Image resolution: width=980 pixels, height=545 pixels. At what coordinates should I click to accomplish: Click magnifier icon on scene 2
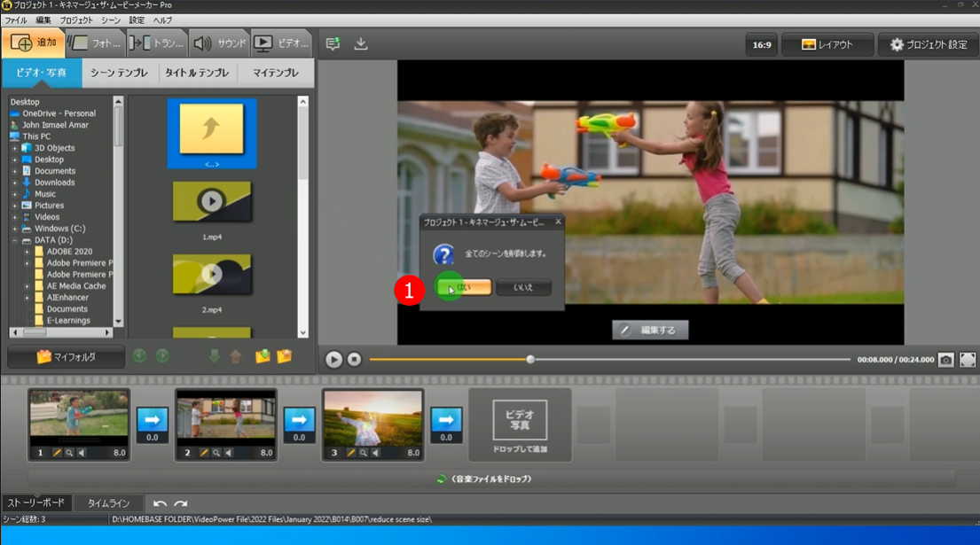click(x=216, y=453)
